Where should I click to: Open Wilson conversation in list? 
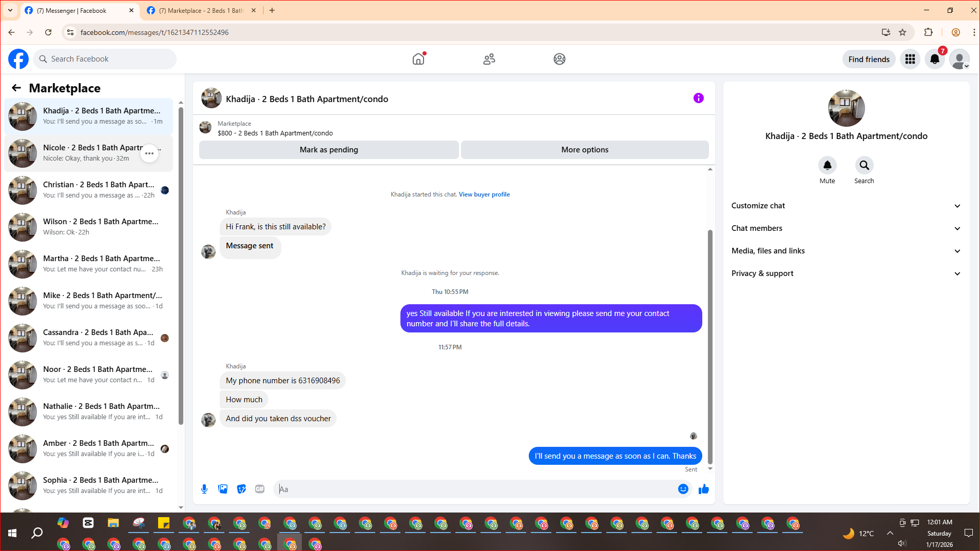[x=88, y=227]
